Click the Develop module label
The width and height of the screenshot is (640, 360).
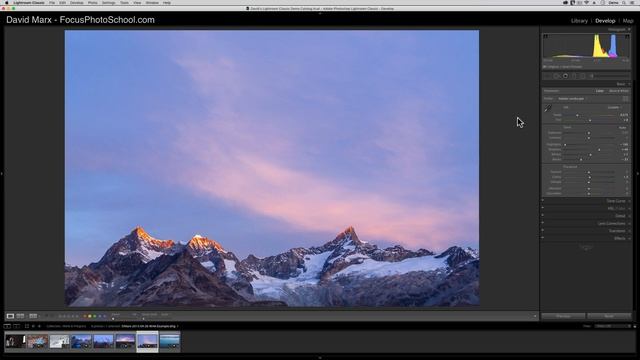[x=605, y=20]
